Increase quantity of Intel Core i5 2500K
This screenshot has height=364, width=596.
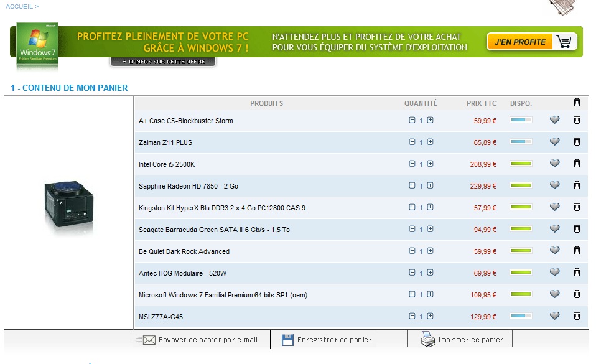430,164
